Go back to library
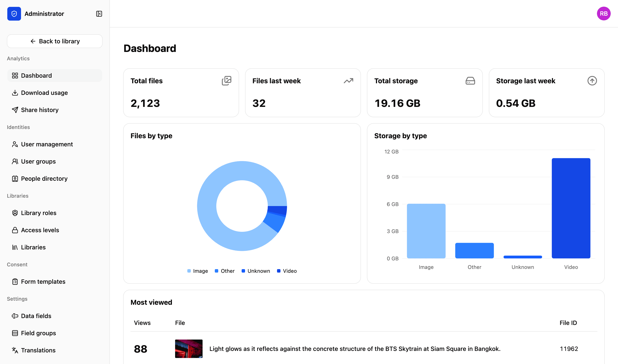 point(55,41)
